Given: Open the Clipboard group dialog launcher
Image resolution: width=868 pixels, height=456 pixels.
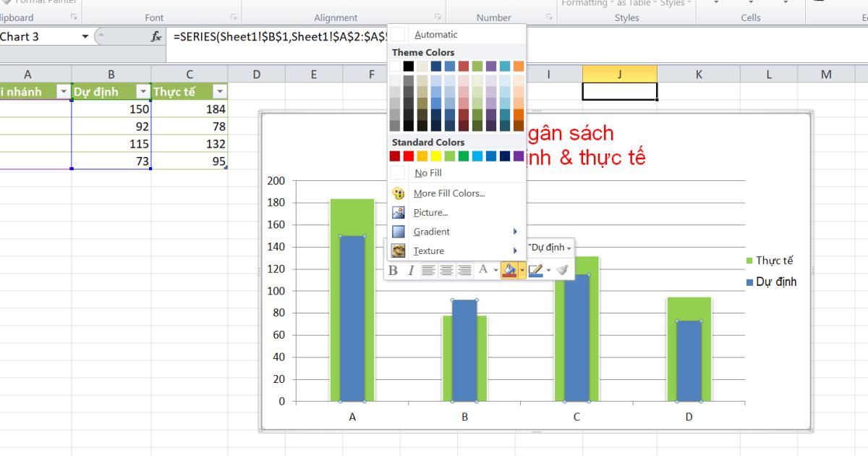Looking at the screenshot, I should point(73,17).
